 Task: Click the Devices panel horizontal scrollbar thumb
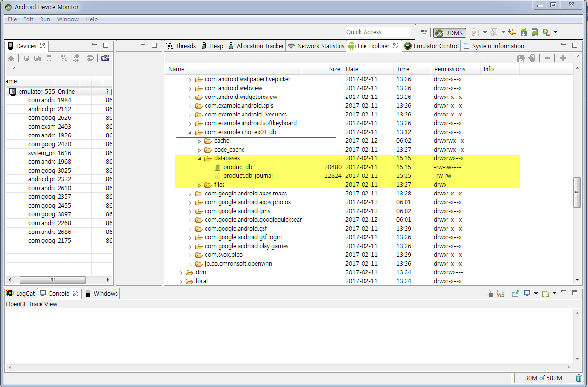[x=52, y=280]
